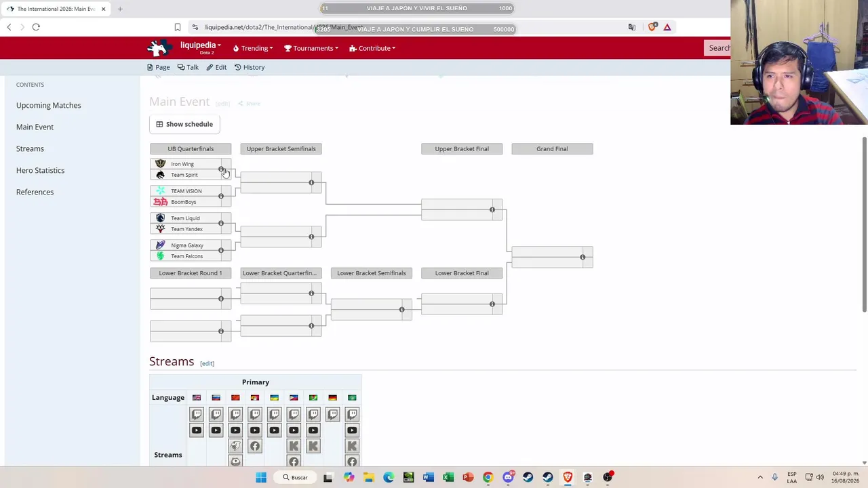
Task: Open Discord from the taskbar
Action: pyautogui.click(x=508, y=477)
